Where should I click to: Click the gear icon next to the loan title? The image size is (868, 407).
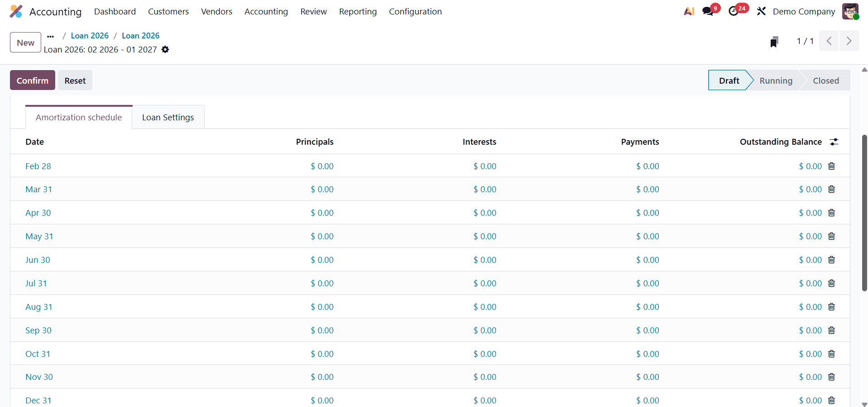165,50
